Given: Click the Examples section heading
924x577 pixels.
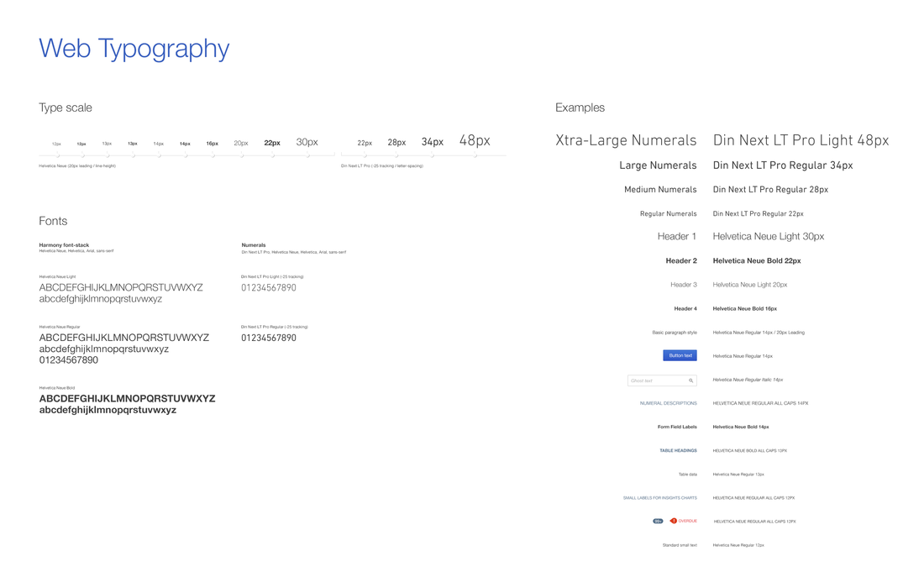Looking at the screenshot, I should [x=580, y=108].
